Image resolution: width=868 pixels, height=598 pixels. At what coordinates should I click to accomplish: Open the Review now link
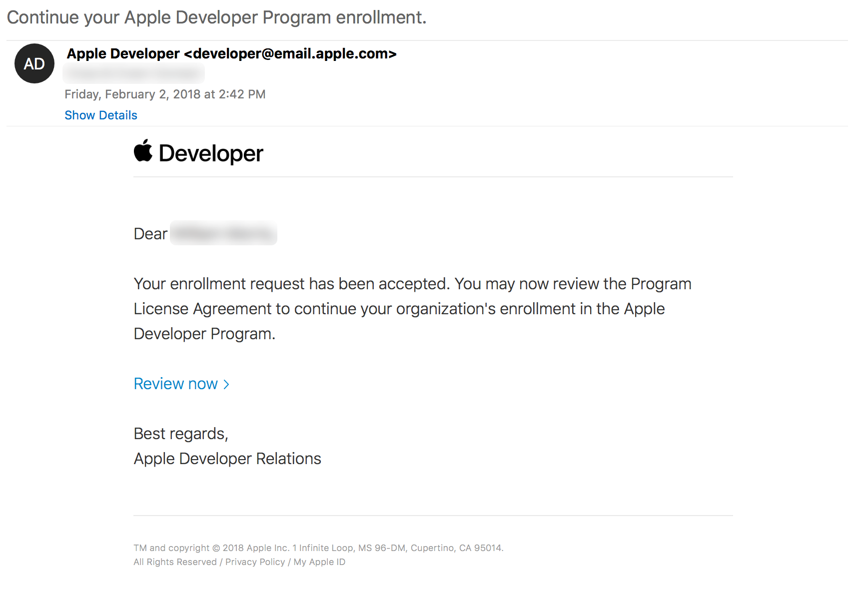coord(175,384)
